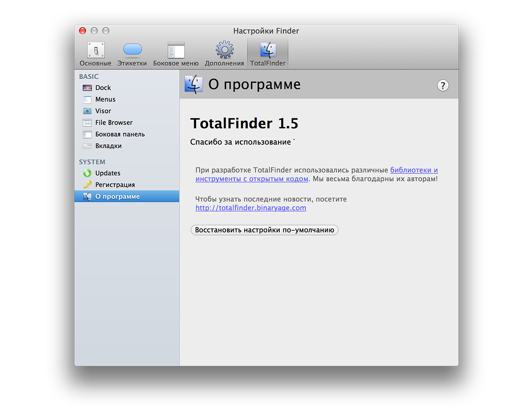The height and width of the screenshot is (415, 532).
Task: Select the TotalFinder toolbar icon
Action: [x=268, y=50]
